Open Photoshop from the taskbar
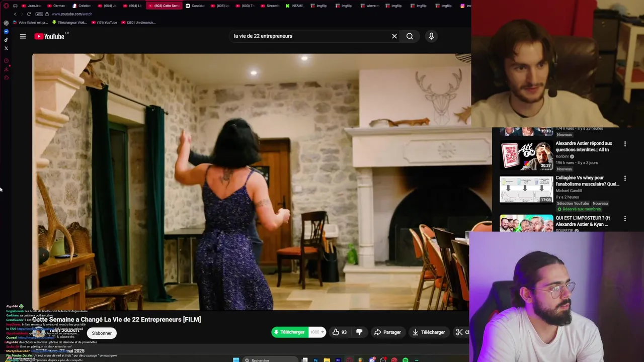 click(x=315, y=360)
